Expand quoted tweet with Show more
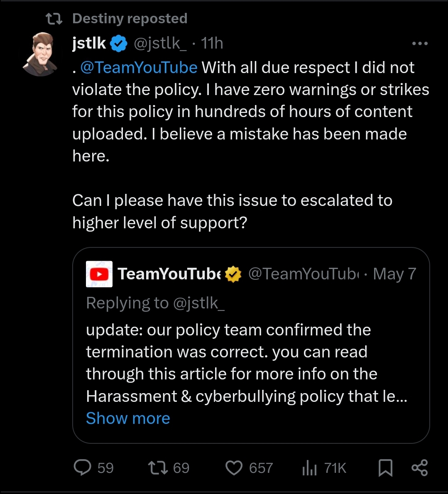Screen dimensions: 448x494 tap(128, 418)
